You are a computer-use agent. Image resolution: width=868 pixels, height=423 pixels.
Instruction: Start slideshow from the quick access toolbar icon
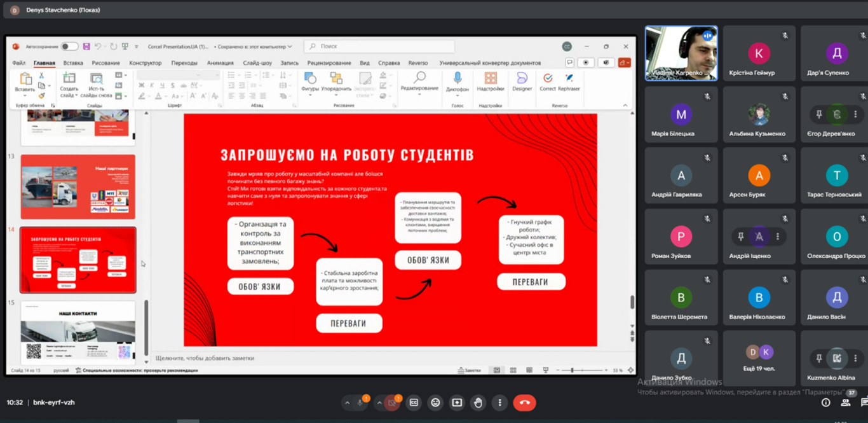pos(125,46)
